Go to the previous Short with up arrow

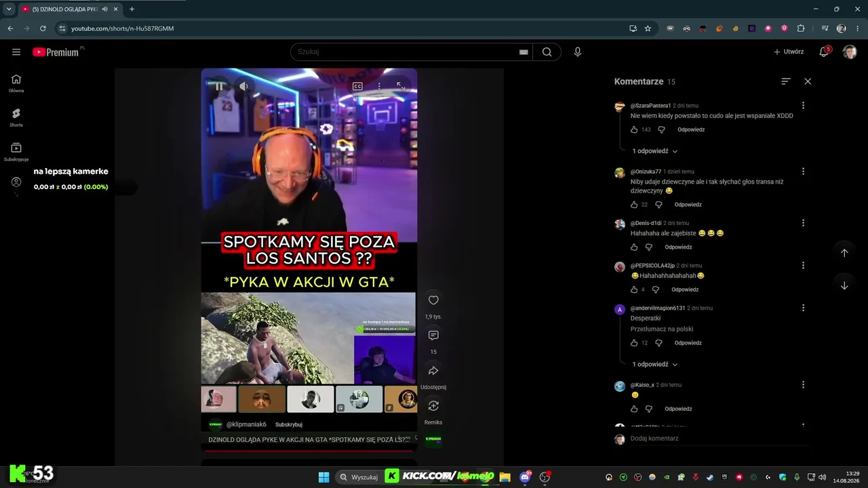click(844, 253)
